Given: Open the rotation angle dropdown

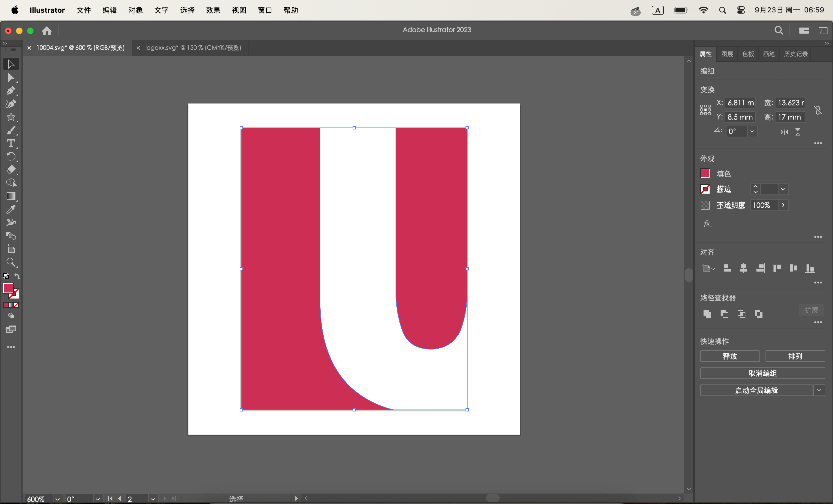Looking at the screenshot, I should [x=751, y=131].
